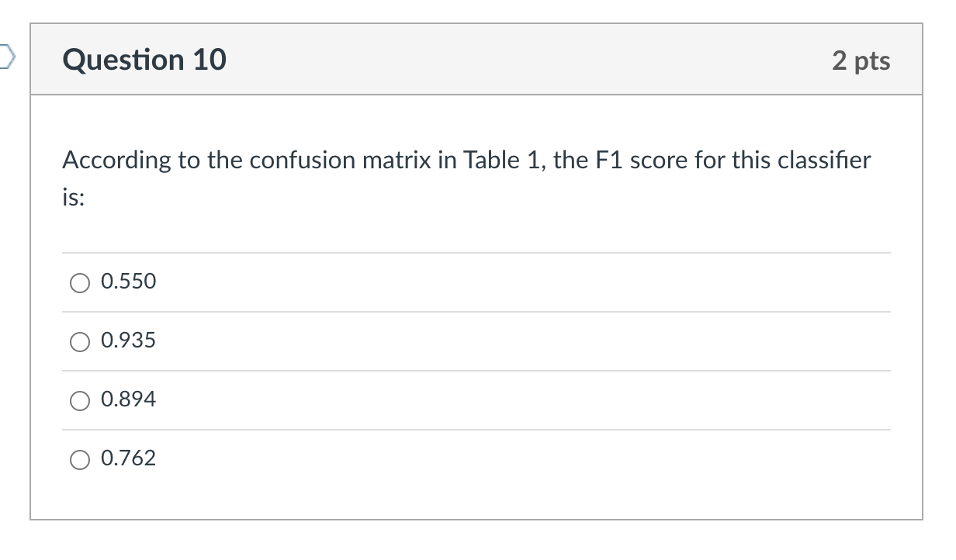The width and height of the screenshot is (956, 560).
Task: Click the answer label reading 0.935
Action: [x=129, y=340]
